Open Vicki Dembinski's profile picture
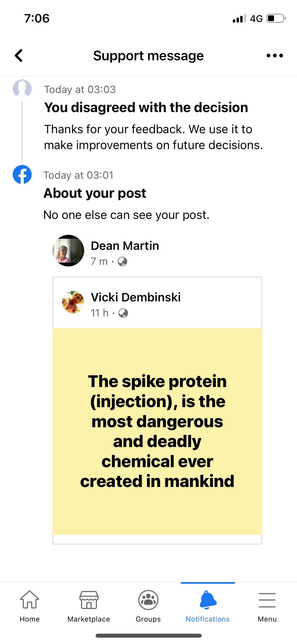 [73, 302]
